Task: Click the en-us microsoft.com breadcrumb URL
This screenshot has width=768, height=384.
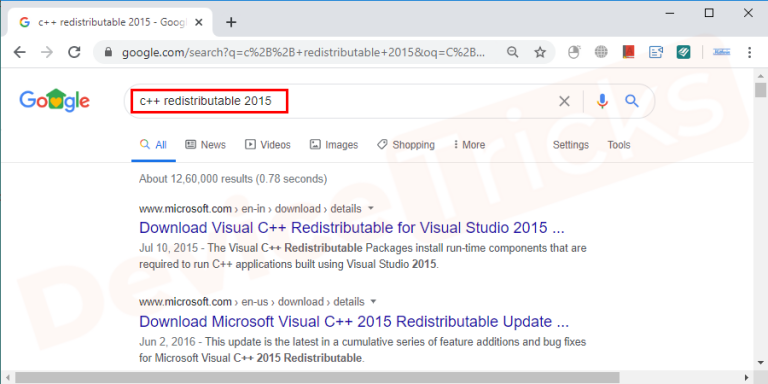Action: [251, 302]
